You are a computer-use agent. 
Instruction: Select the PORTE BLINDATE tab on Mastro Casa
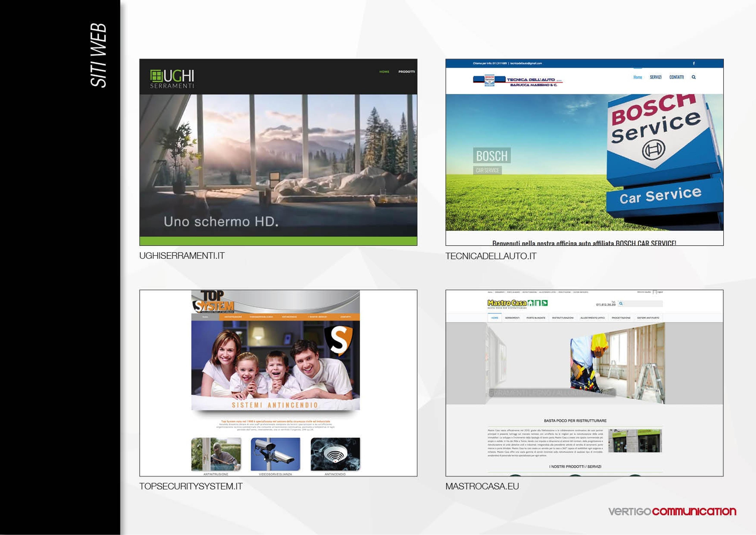[x=536, y=318]
